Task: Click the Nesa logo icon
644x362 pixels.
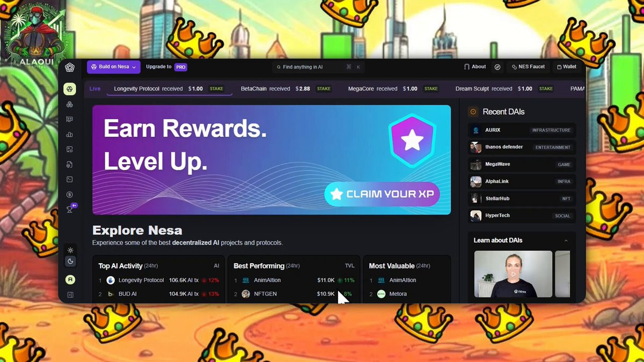Action: (70, 67)
